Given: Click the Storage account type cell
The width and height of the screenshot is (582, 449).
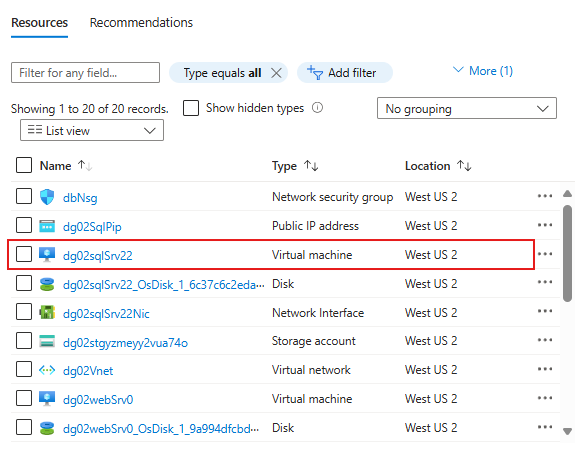Looking at the screenshot, I should [314, 341].
